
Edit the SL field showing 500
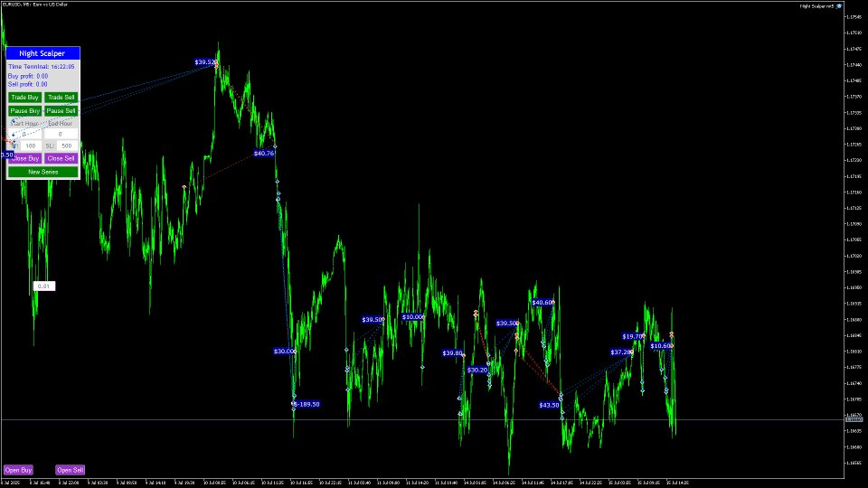(x=67, y=146)
